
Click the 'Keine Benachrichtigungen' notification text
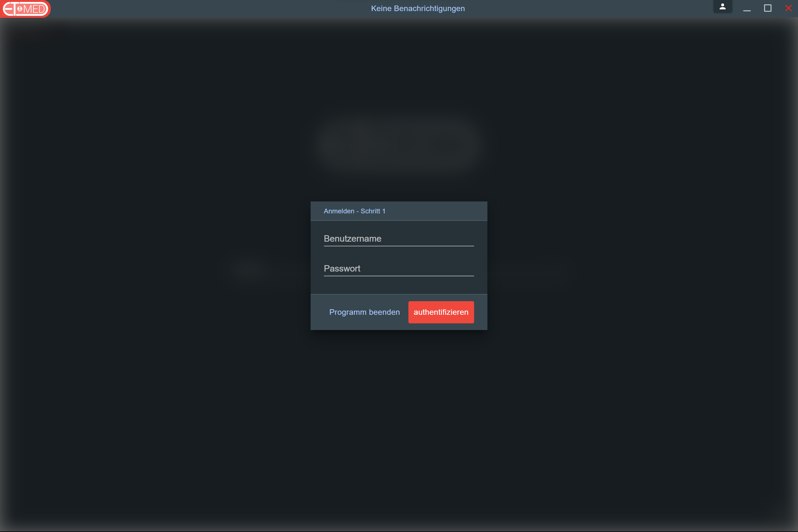tap(418, 9)
